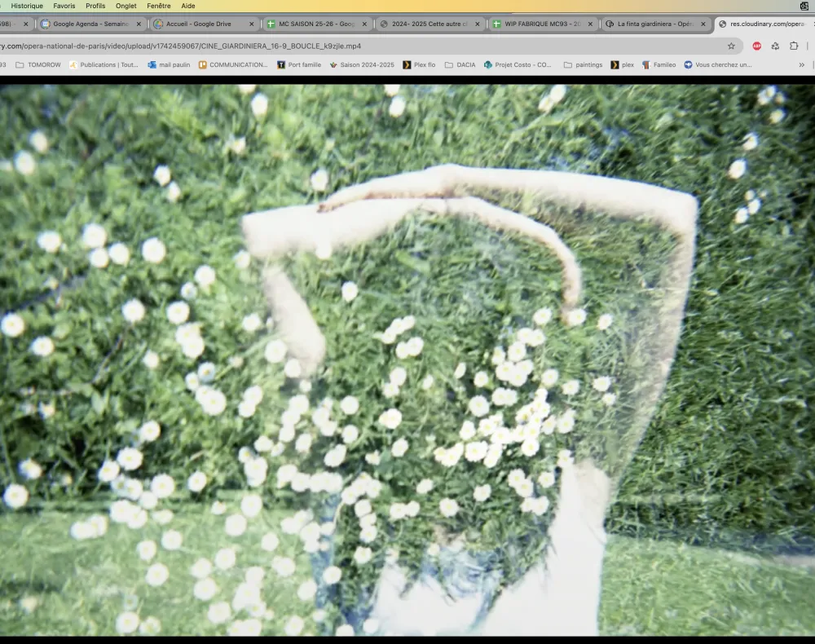Bookmark this page with the star icon

tap(731, 46)
